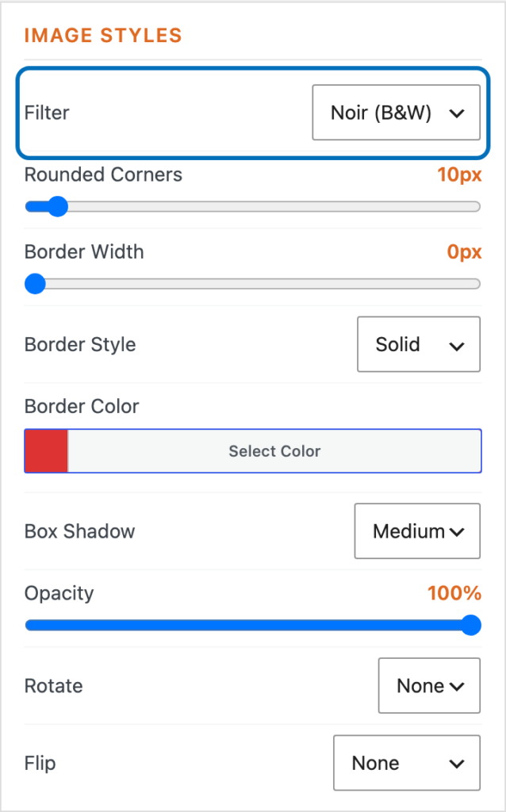Click the middle of the Border Width track
Screen dimensions: 506x812
[253, 284]
